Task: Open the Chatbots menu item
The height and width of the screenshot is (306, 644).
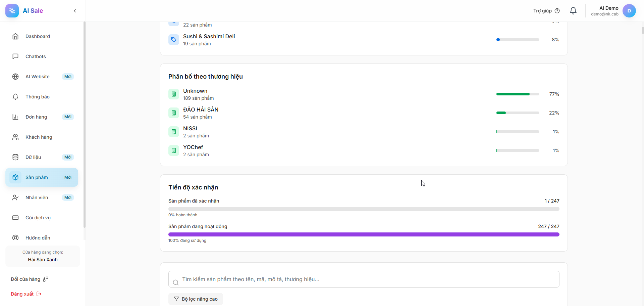Action: click(36, 56)
